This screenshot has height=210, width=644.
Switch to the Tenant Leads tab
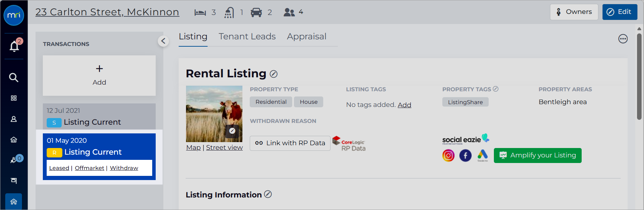[247, 37]
